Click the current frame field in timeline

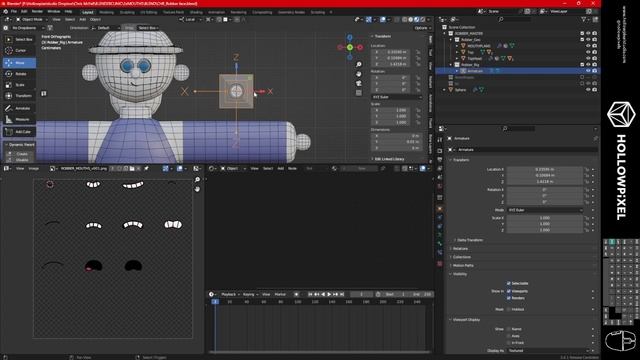click(x=361, y=294)
